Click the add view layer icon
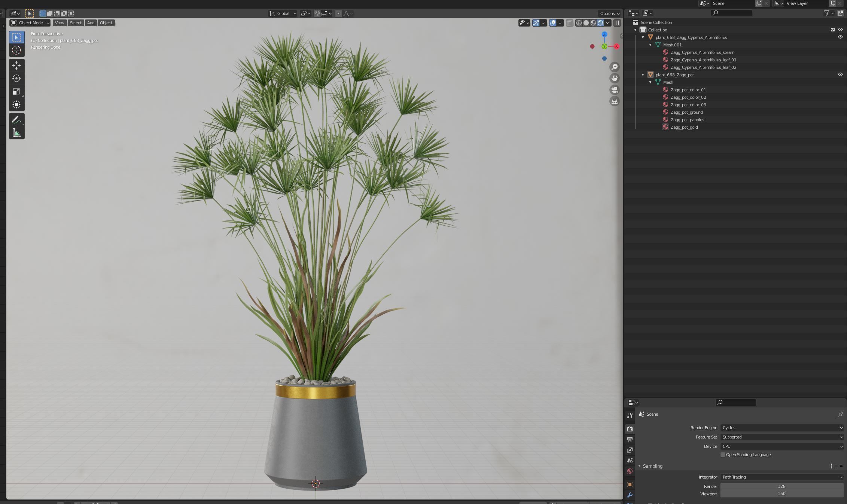The image size is (847, 504). tap(832, 3)
